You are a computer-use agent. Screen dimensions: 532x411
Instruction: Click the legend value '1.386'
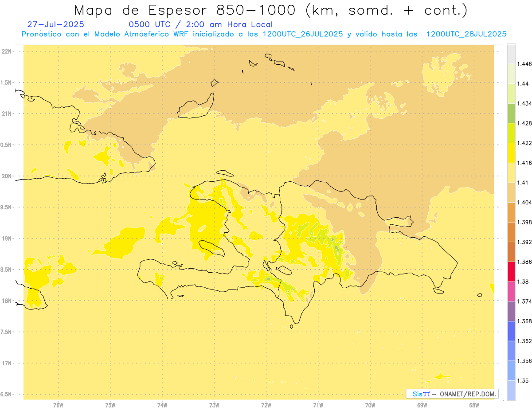click(x=524, y=262)
